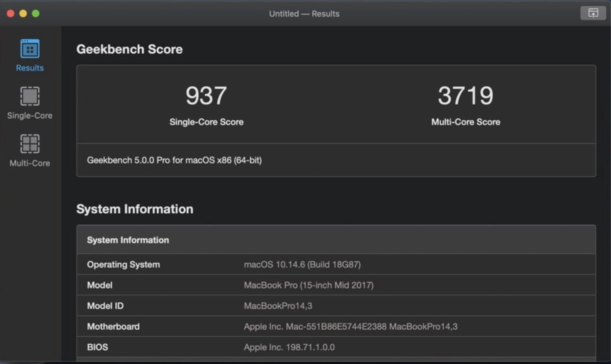Minimize the window with yellow button
This screenshot has height=364, width=611.
coord(23,13)
